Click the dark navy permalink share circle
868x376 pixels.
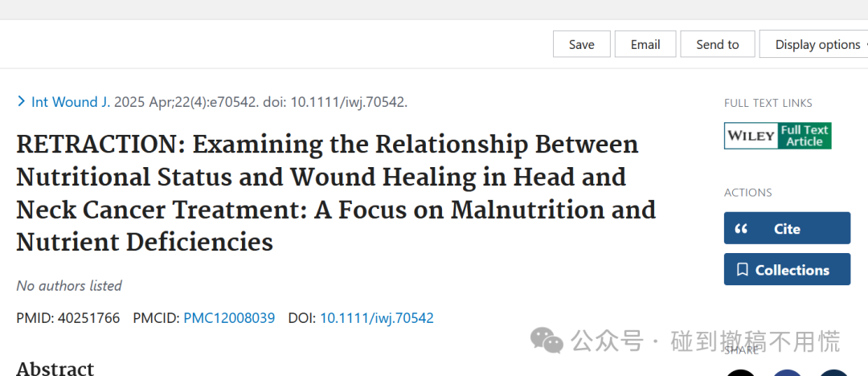point(833,373)
